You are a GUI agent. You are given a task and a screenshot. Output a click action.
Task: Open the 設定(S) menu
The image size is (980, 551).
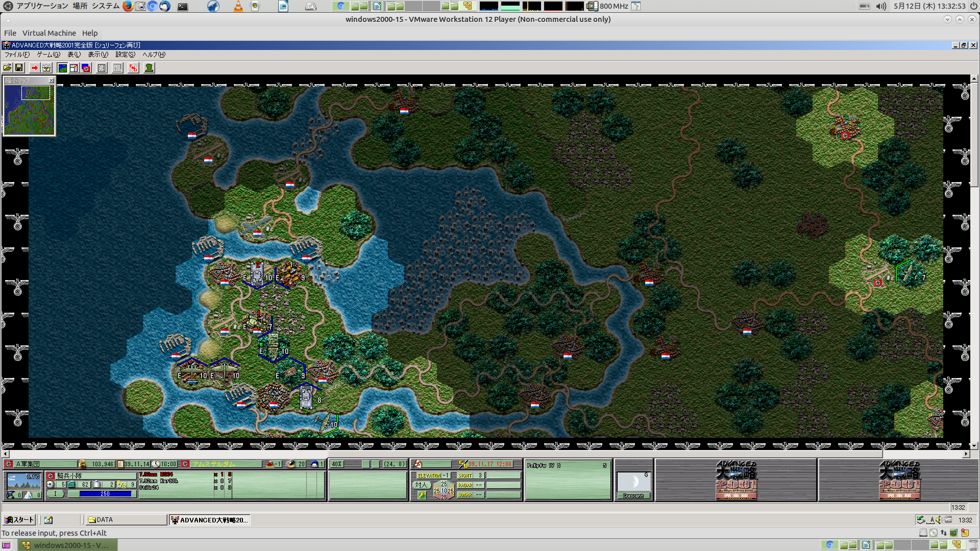pos(125,55)
